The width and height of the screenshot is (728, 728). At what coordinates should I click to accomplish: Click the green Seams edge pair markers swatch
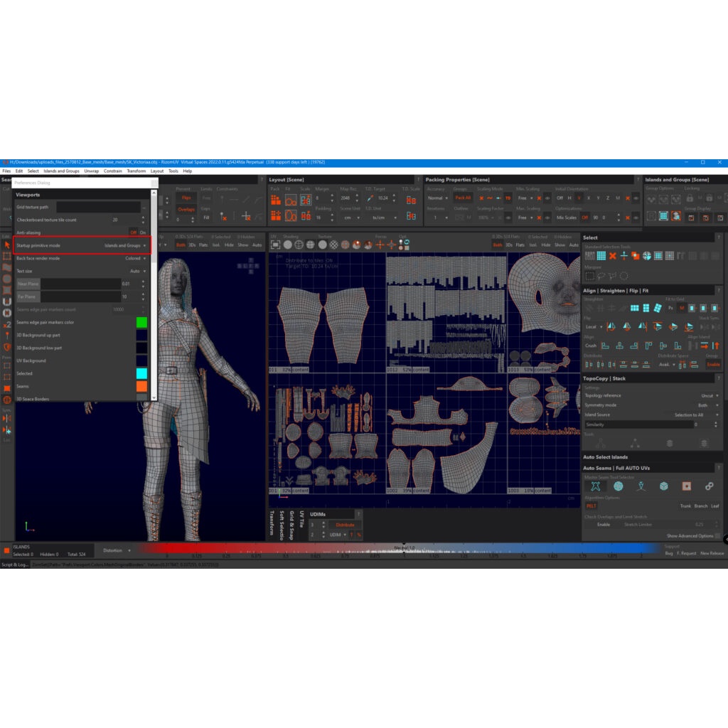141,323
